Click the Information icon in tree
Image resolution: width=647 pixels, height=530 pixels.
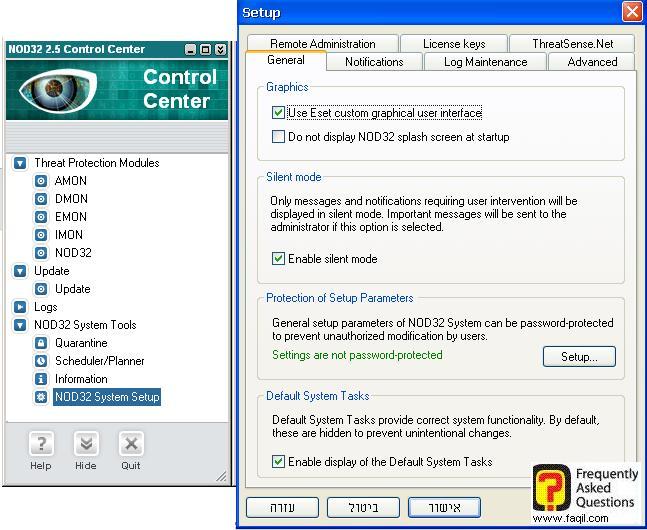[x=41, y=379]
